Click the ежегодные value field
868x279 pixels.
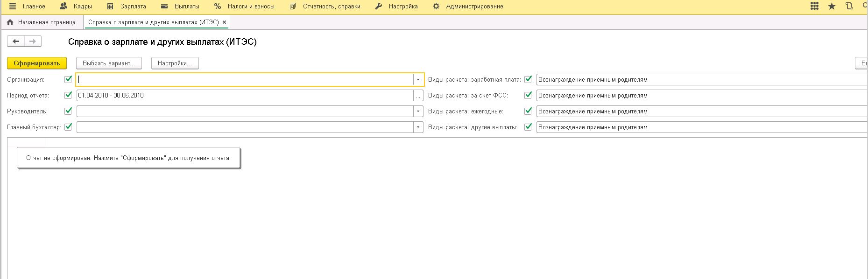pos(702,111)
